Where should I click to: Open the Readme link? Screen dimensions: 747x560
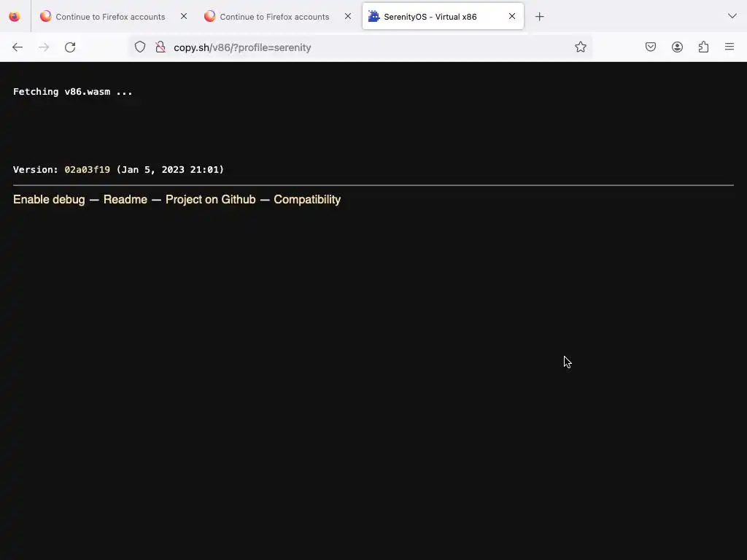[x=125, y=200]
